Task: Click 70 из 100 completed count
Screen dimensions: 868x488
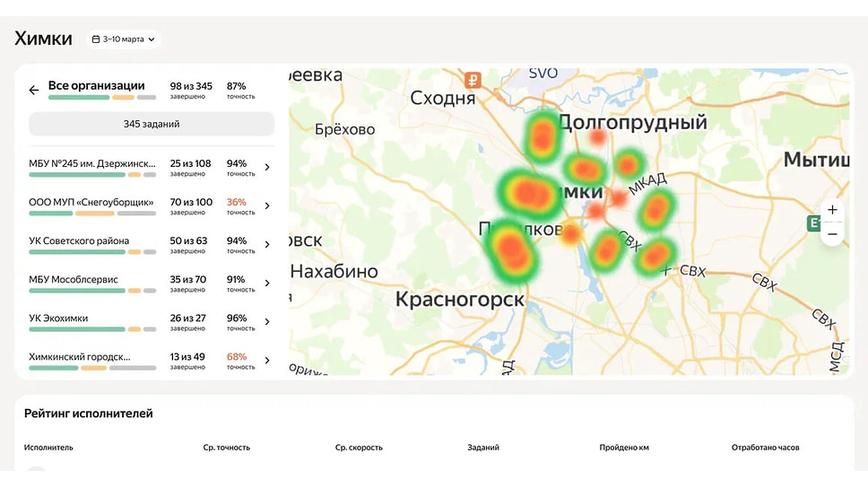Action: (x=191, y=202)
